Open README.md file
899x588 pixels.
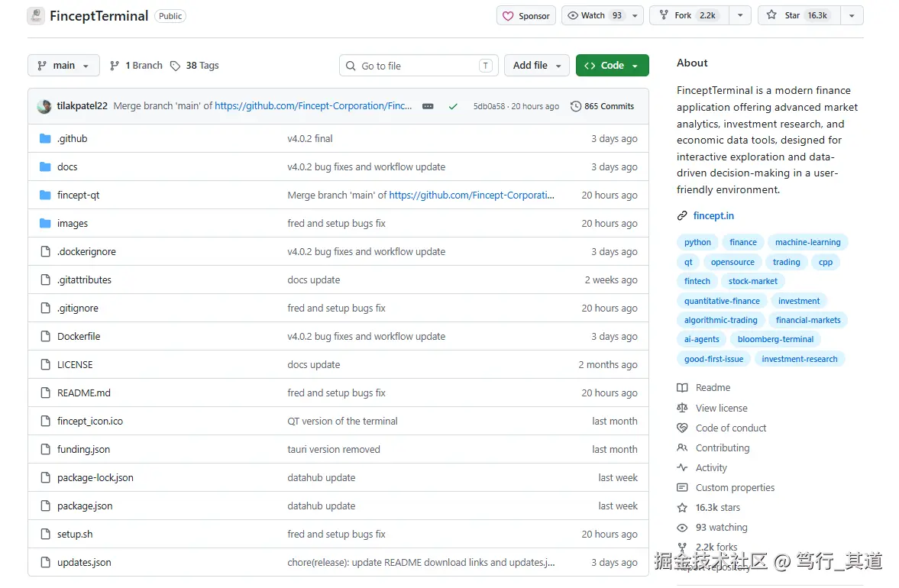point(84,393)
